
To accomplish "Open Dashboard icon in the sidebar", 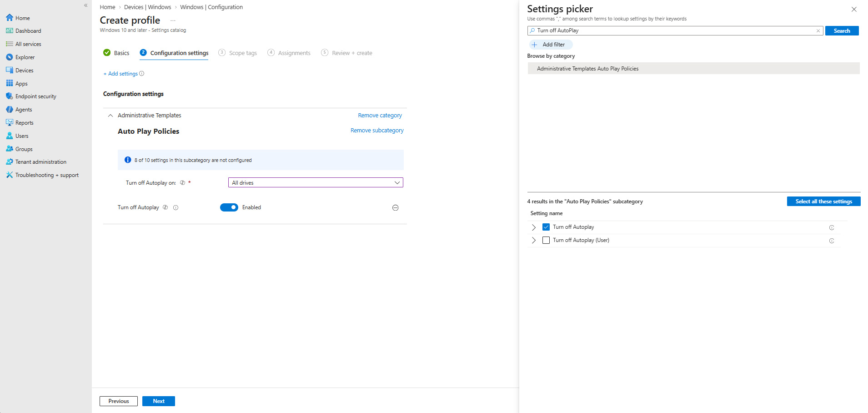I will 10,31.
